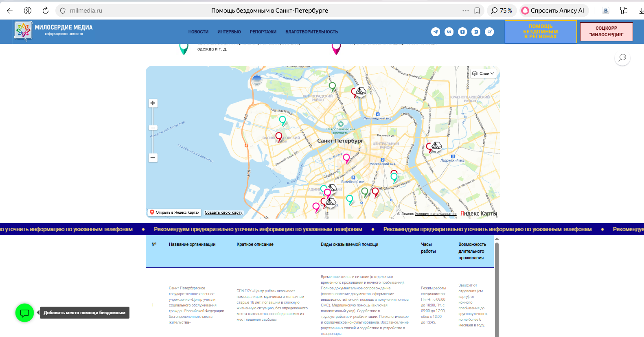The height and width of the screenshot is (337, 644).
Task: Open the Соцкорр "Милосердия" button
Action: (606, 31)
